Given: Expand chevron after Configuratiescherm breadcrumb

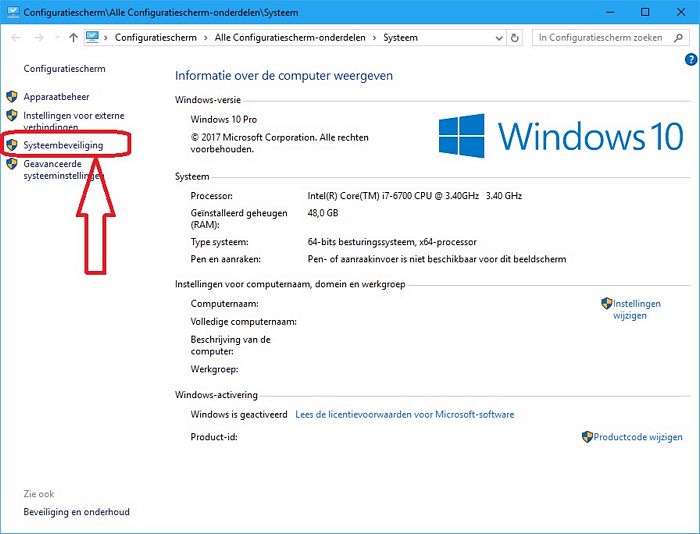Looking at the screenshot, I should tap(205, 38).
